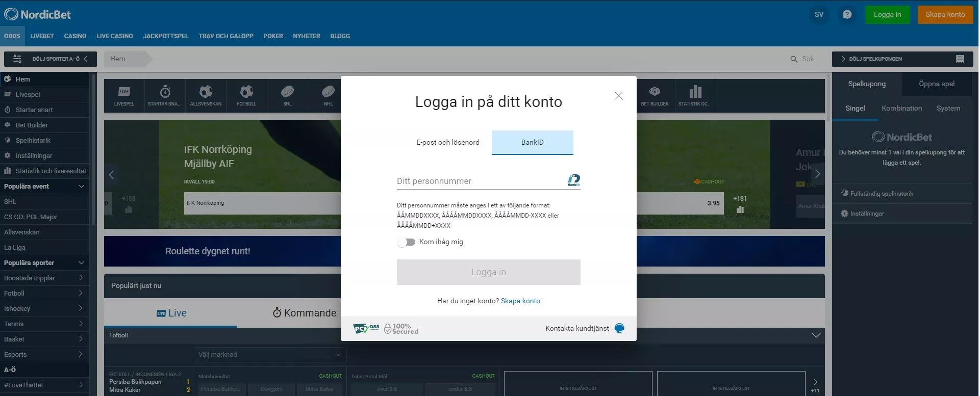Expand the Boostade tripplar row
Image resolution: width=980 pixels, height=396 pixels.
coord(44,278)
